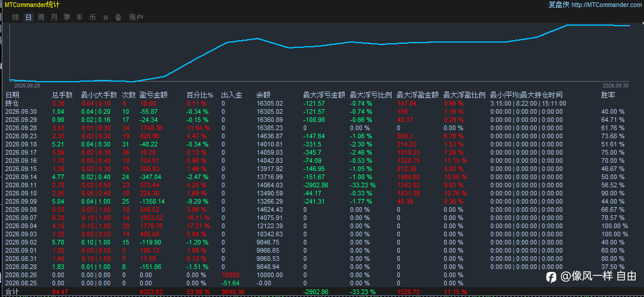Image resolution: width=644 pixels, height=297 pixels.
Task: Open the 备 notes tab
Action: [x=118, y=18]
